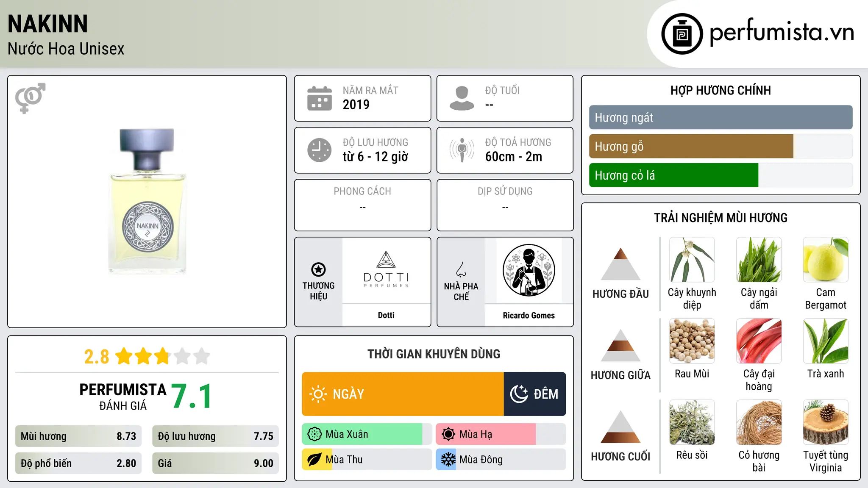
Task: Click the DỊP SỬ DỤNG heading
Action: tap(505, 191)
